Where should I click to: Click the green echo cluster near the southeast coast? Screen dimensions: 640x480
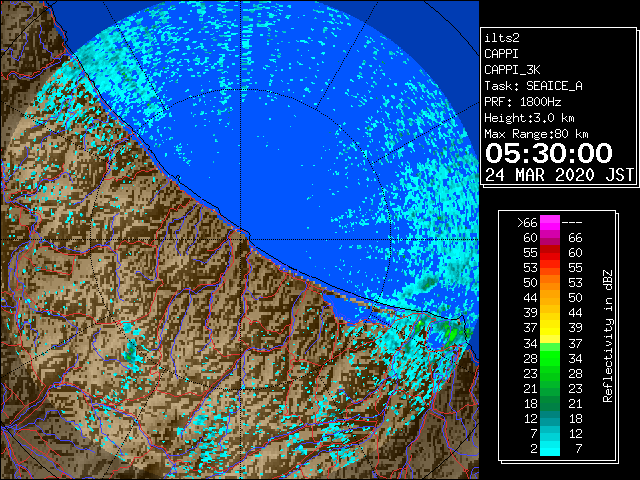(x=451, y=335)
